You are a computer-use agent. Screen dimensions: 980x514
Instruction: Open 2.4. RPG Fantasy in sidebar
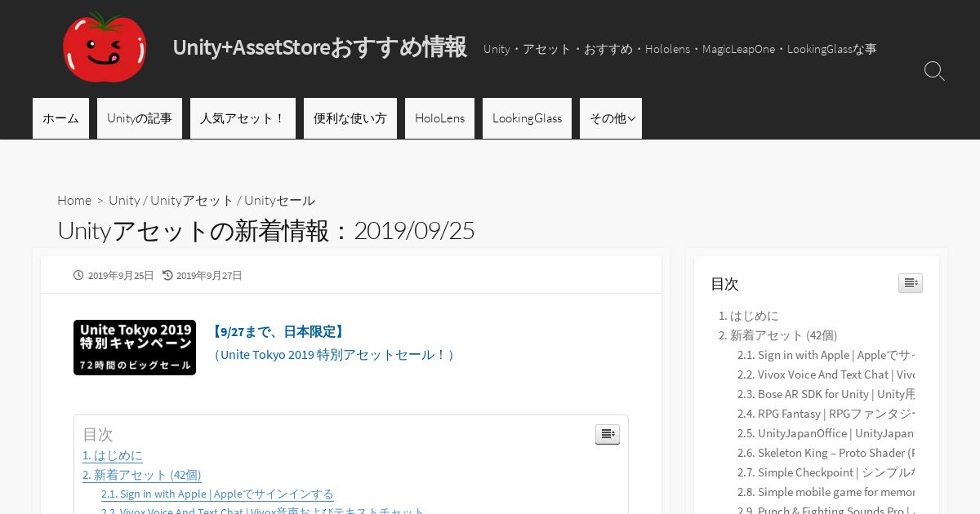(x=826, y=414)
